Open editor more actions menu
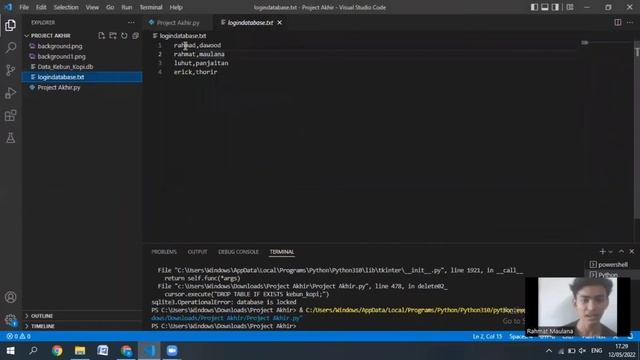 click(630, 22)
